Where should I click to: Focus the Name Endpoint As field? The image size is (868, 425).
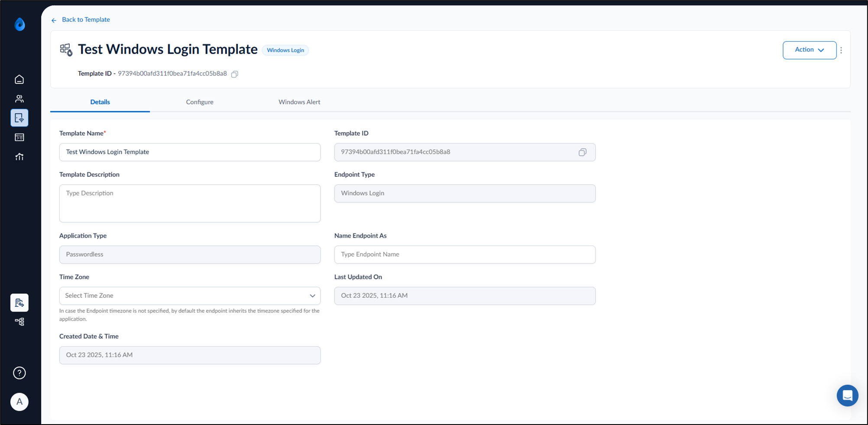465,255
